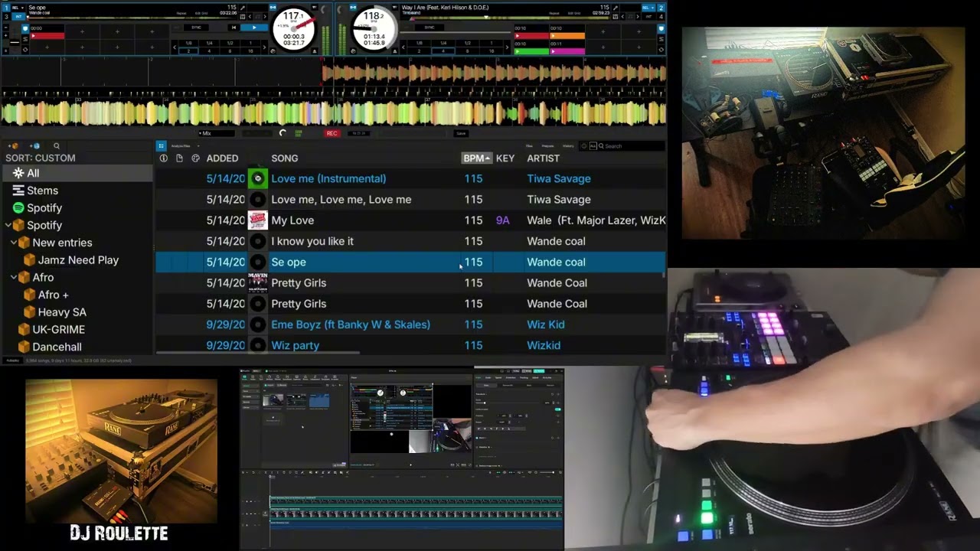Select the song Love me, Love me, Love me

coord(341,200)
